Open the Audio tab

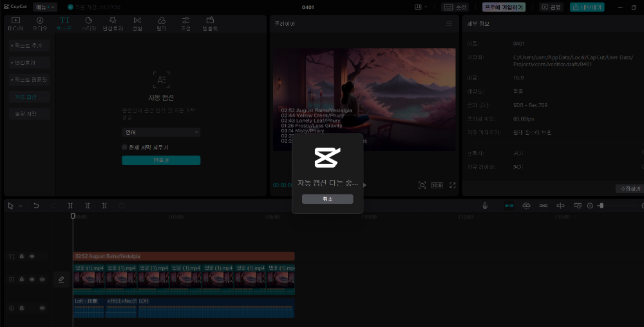[x=40, y=24]
